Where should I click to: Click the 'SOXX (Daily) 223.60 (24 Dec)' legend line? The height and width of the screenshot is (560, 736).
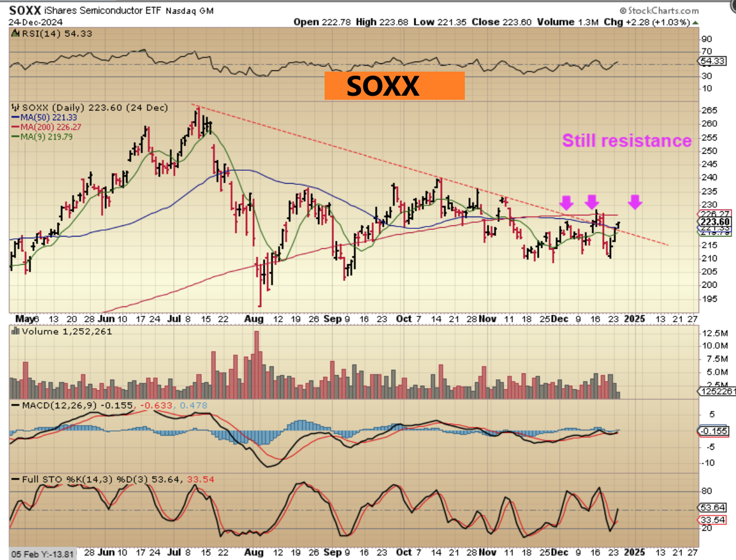click(x=95, y=108)
